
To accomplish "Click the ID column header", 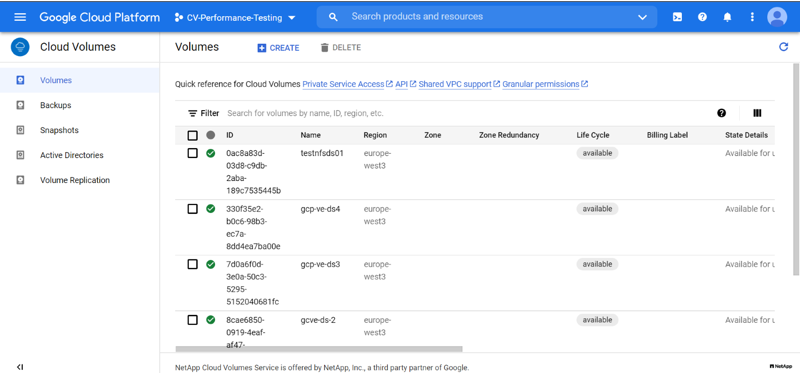I will point(230,135).
